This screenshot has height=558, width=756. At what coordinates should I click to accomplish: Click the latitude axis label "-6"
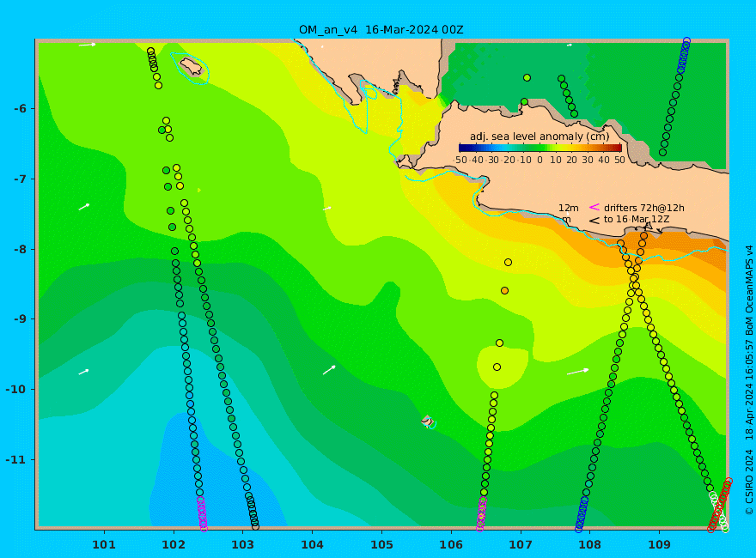pos(20,109)
